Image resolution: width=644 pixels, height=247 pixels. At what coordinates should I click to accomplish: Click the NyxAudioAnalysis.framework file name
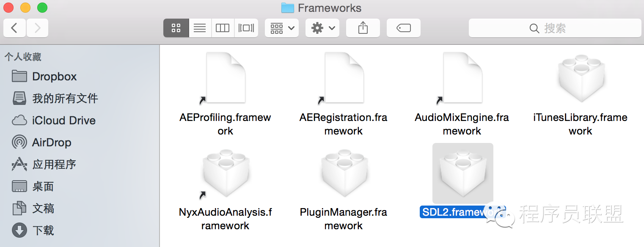coord(225,219)
